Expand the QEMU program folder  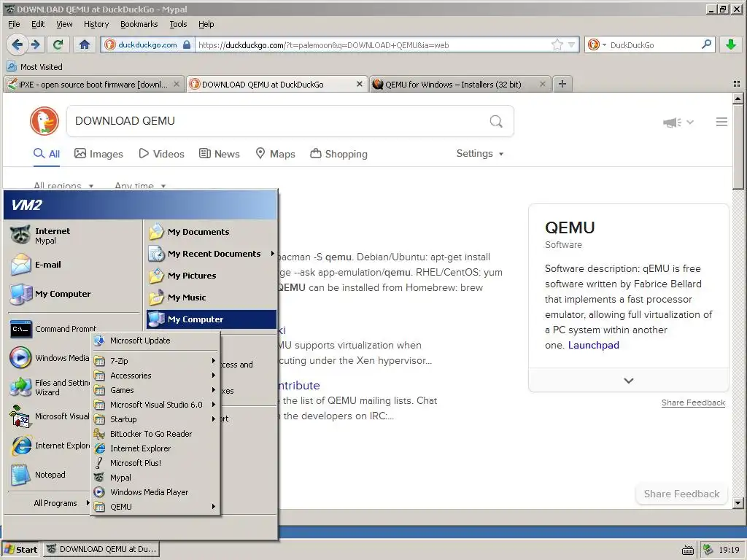click(156, 507)
